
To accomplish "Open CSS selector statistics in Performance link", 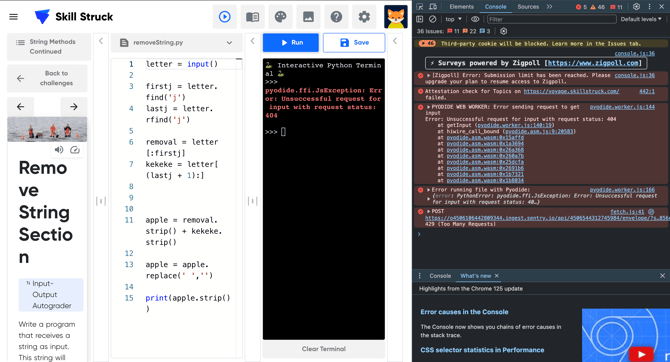I will 482,350.
